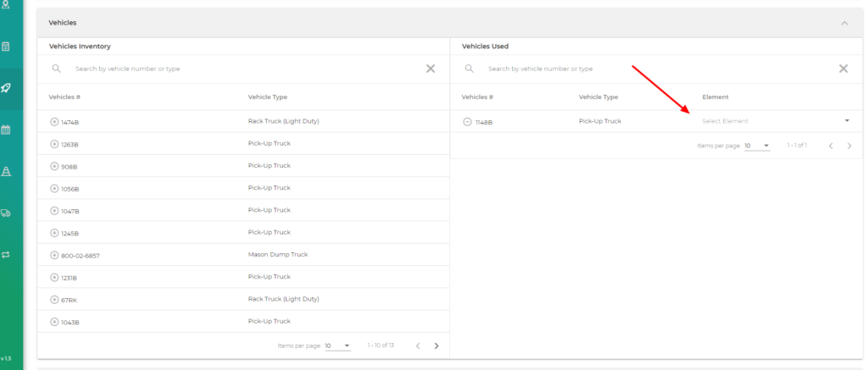This screenshot has height=370, width=868.
Task: Click the truck icon in the sidebar
Action: click(6, 213)
